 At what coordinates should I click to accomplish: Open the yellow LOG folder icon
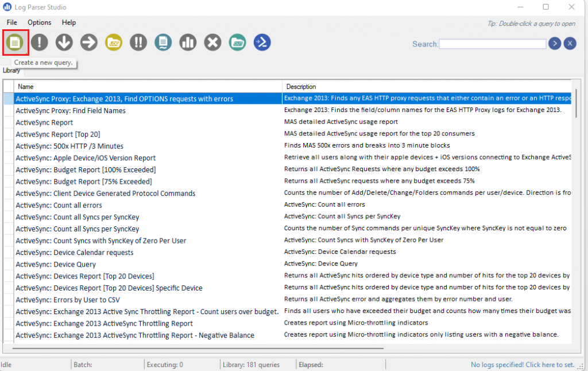pyautogui.click(x=114, y=42)
